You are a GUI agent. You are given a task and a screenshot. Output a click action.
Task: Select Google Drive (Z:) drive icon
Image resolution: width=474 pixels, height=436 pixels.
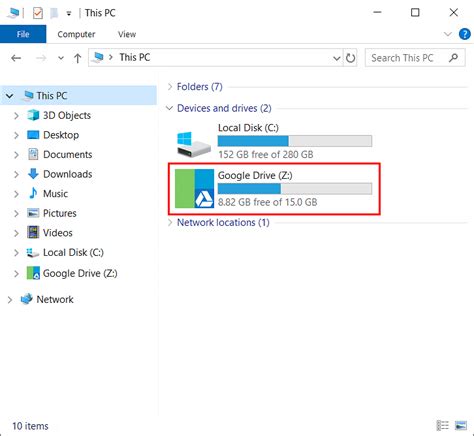pos(194,188)
